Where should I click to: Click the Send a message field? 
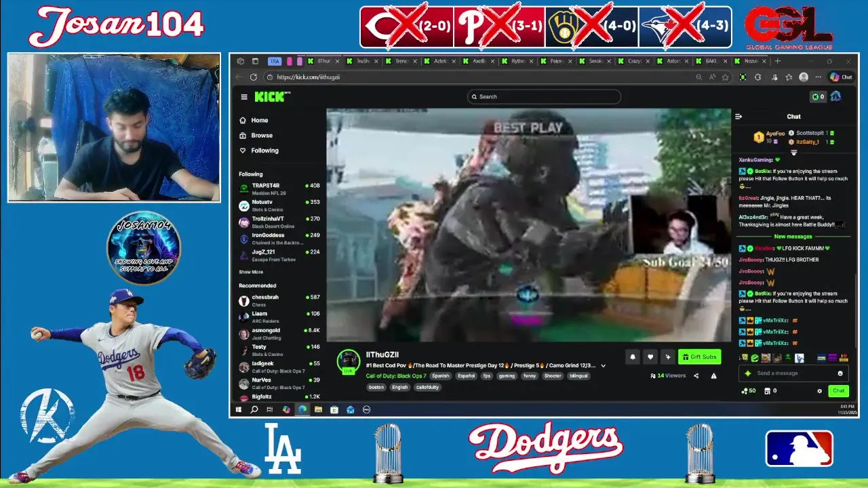point(793,373)
